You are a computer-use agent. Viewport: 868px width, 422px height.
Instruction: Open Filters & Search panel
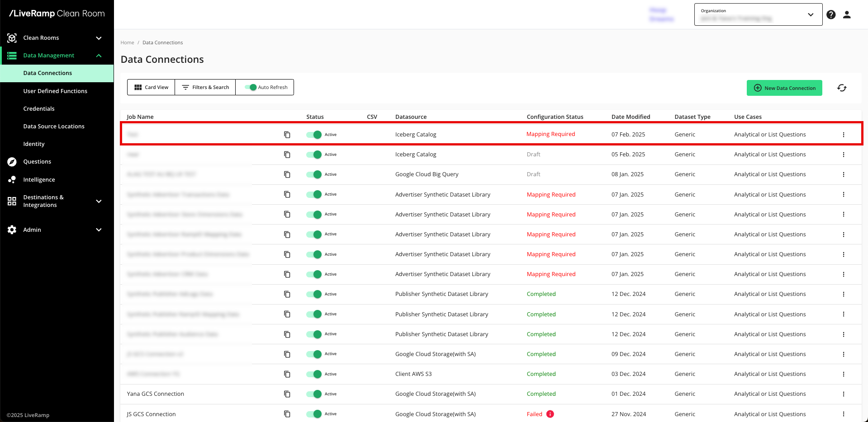pos(205,87)
